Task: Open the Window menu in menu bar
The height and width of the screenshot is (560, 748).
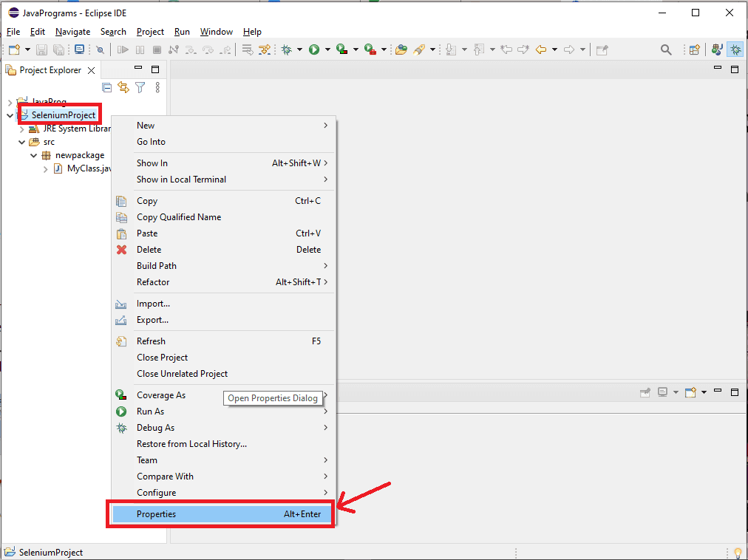Action: (x=216, y=32)
